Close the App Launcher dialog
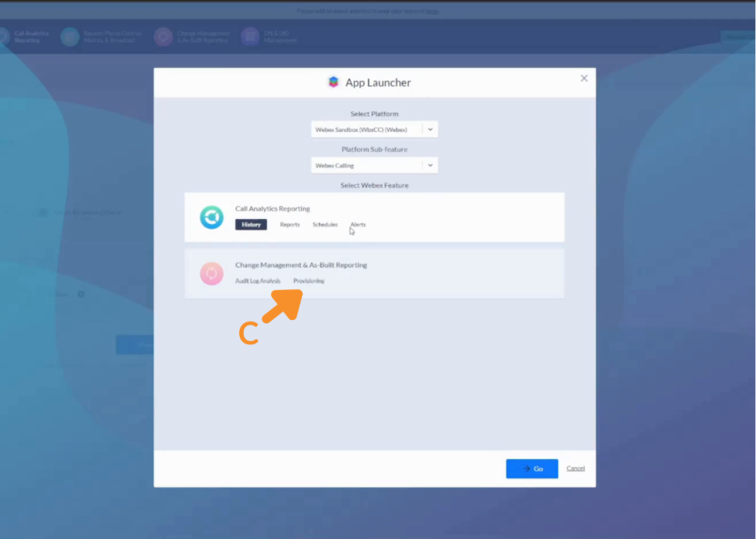The width and height of the screenshot is (756, 539). (584, 78)
